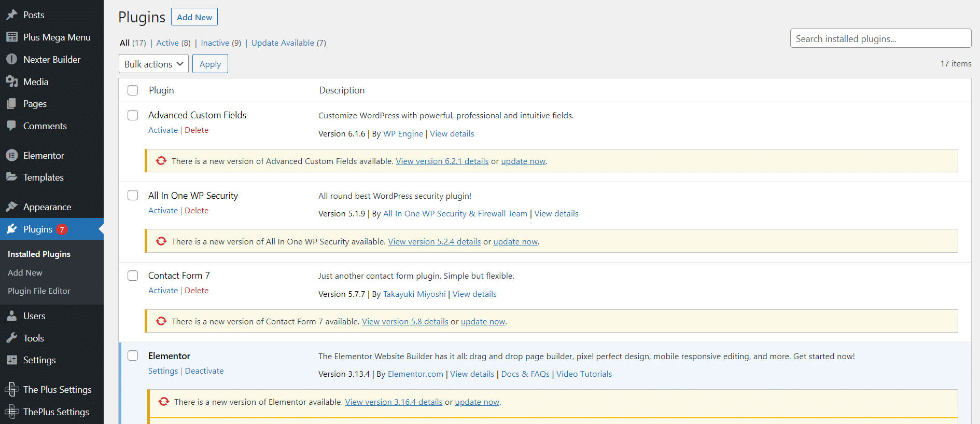Screen dimensions: 980x424
Task: Click the Plugins plug icon in sidebar
Action: [11, 229]
